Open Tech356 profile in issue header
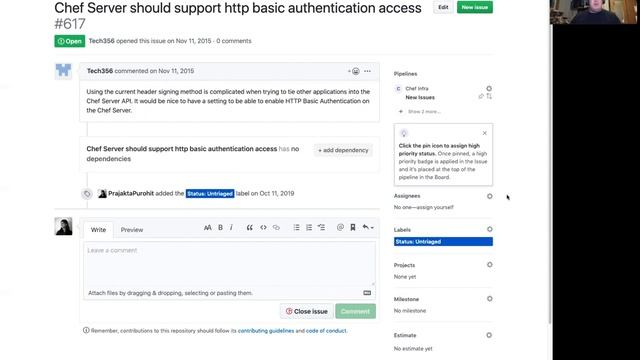 (101, 41)
